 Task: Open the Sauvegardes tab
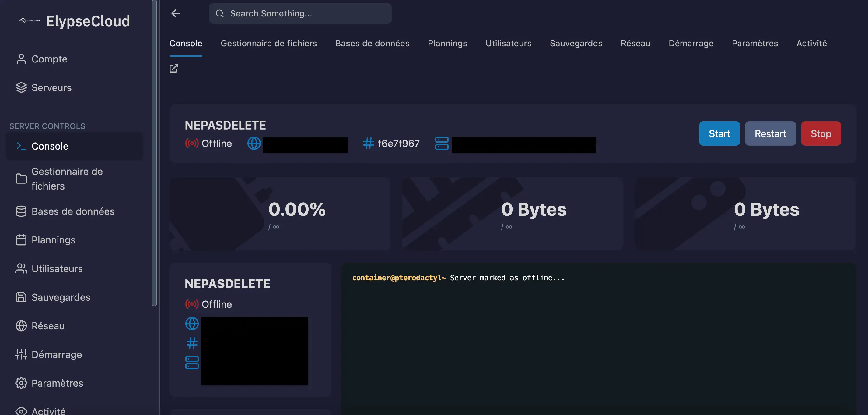click(576, 44)
